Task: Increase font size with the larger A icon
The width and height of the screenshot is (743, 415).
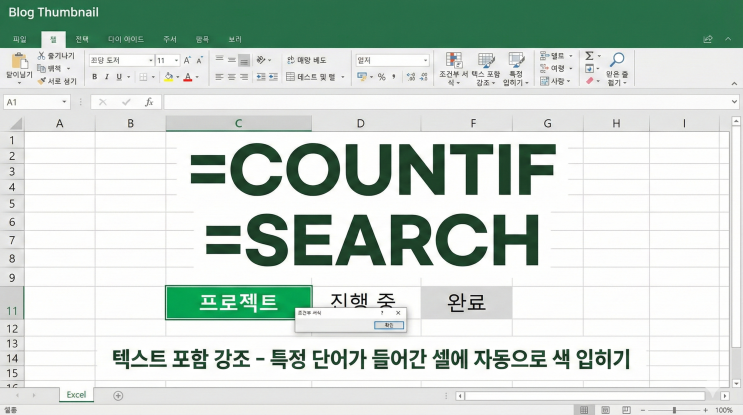Action: click(x=187, y=60)
